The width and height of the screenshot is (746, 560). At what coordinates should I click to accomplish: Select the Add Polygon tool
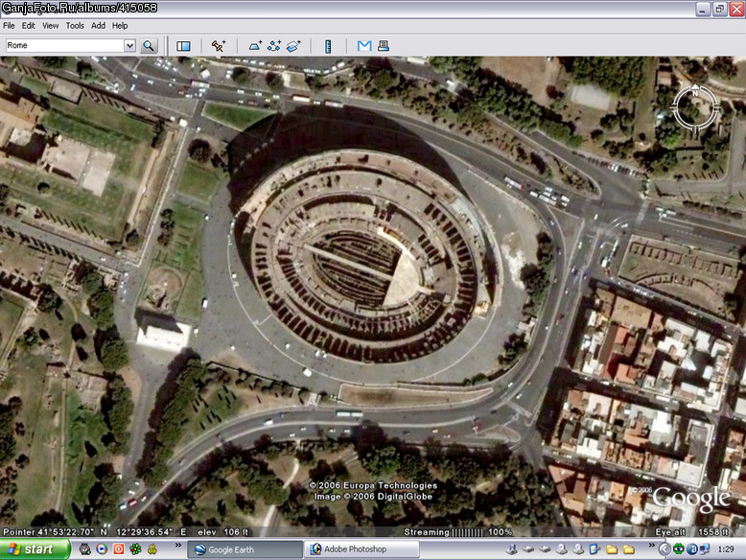point(255,46)
